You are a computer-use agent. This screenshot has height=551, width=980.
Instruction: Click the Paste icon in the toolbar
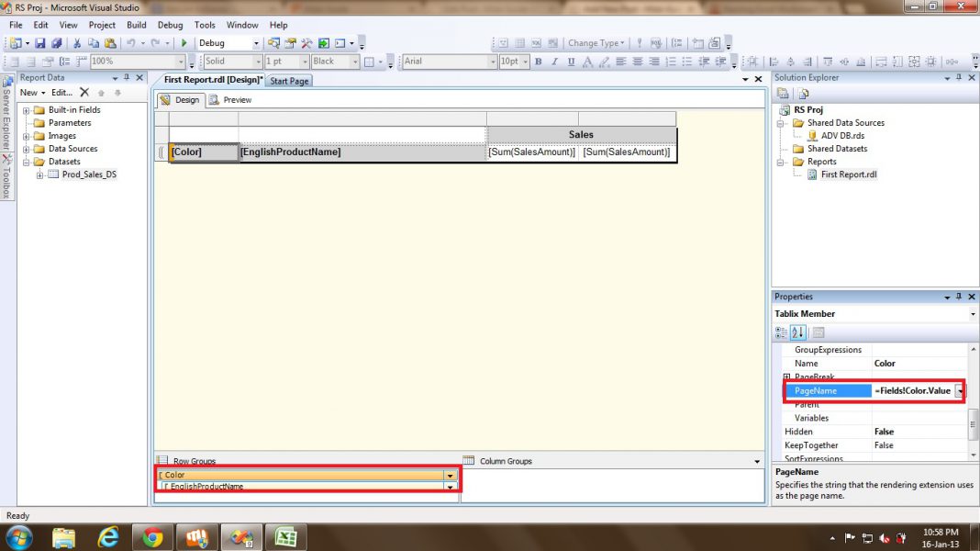pos(108,43)
